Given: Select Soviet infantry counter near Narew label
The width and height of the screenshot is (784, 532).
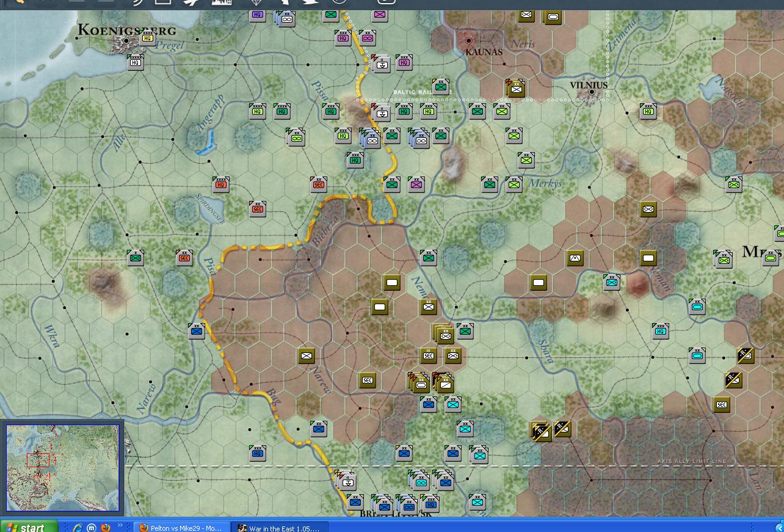Looking at the screenshot, I should pyautogui.click(x=307, y=355).
